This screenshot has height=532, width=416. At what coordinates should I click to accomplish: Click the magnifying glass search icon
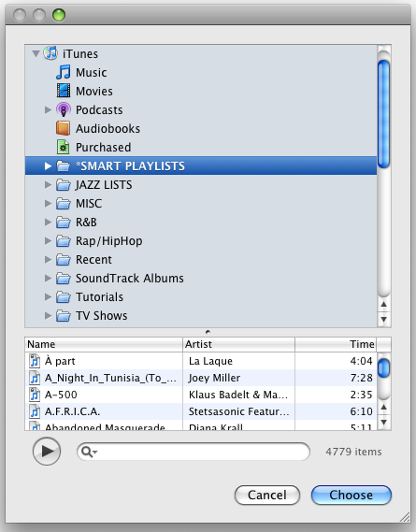(89, 452)
